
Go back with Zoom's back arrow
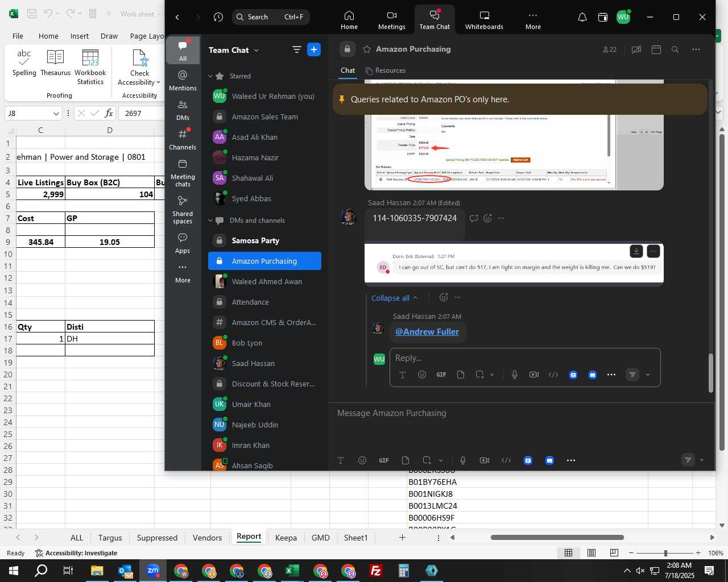177,17
